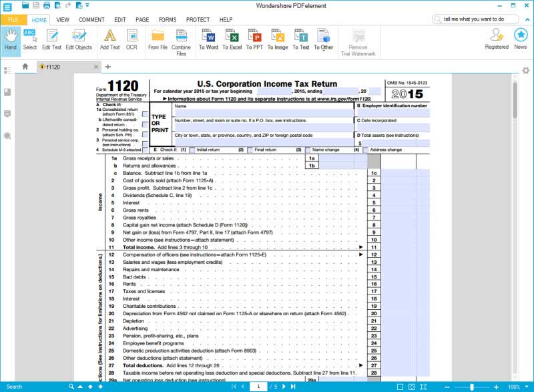
Task: Tick the Address change checkbox
Action: click(x=365, y=150)
